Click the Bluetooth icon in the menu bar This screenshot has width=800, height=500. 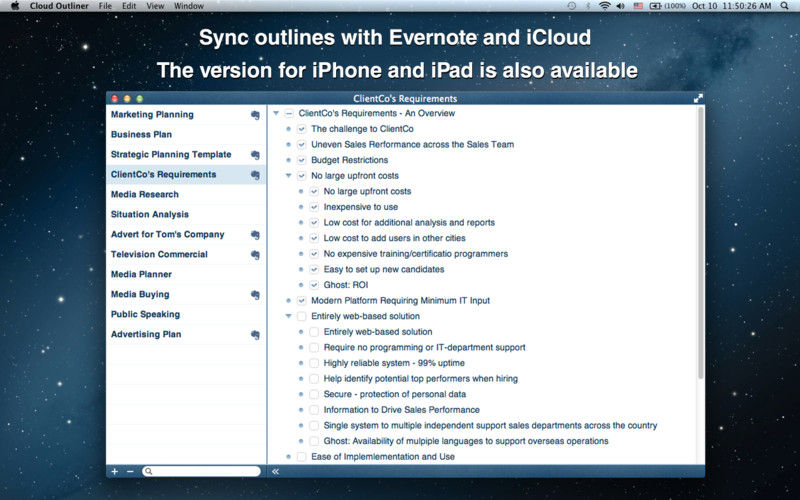click(588, 6)
